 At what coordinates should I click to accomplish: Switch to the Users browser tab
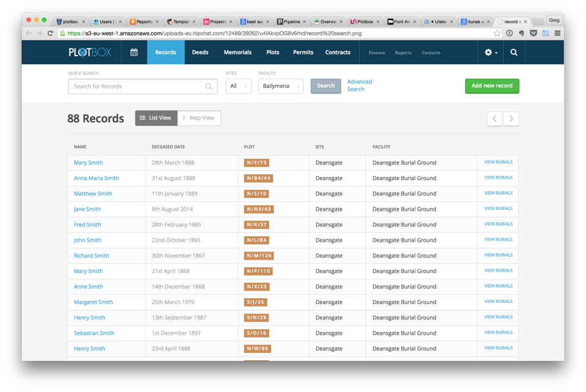[107, 21]
